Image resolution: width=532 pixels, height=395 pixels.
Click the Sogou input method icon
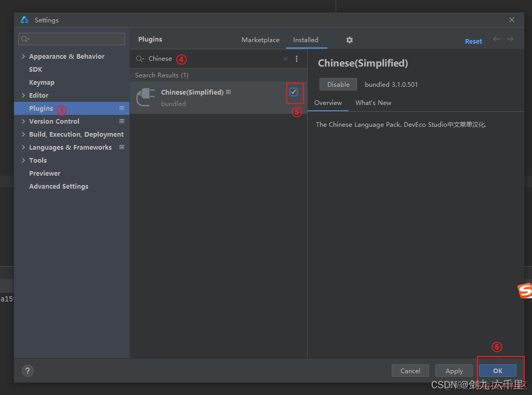coord(525,291)
